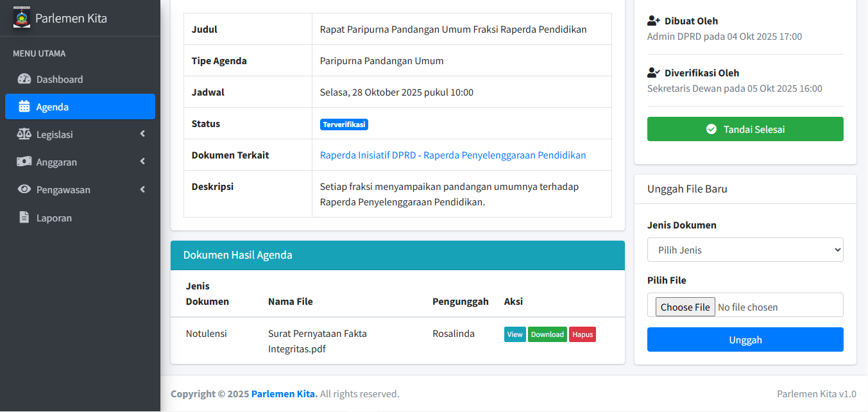Open the Laporan menu item
This screenshot has width=868, height=412.
pyautogui.click(x=54, y=218)
